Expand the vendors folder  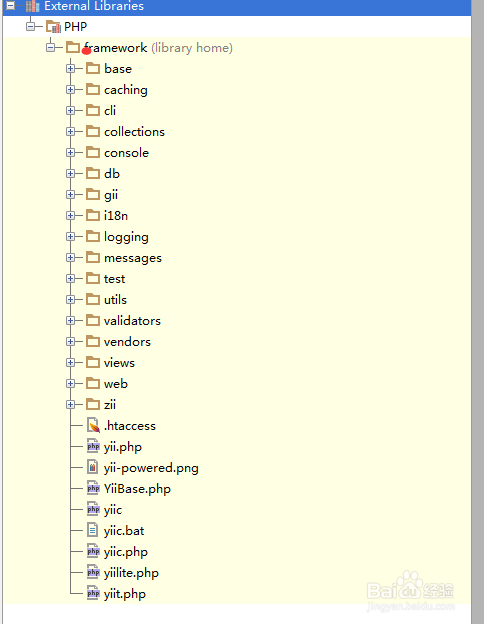tap(70, 342)
